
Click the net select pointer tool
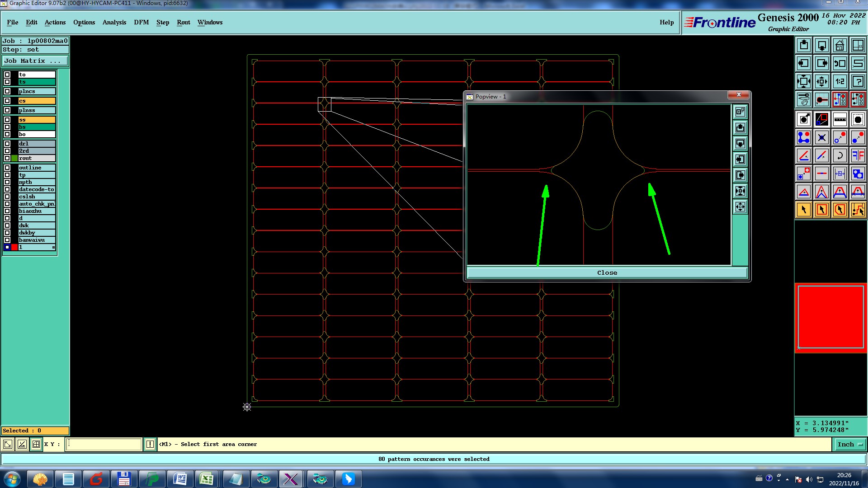point(858,210)
